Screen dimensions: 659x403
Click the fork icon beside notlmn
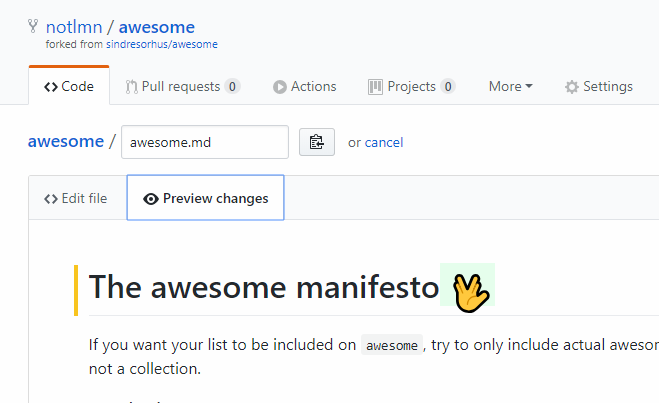pos(33,26)
